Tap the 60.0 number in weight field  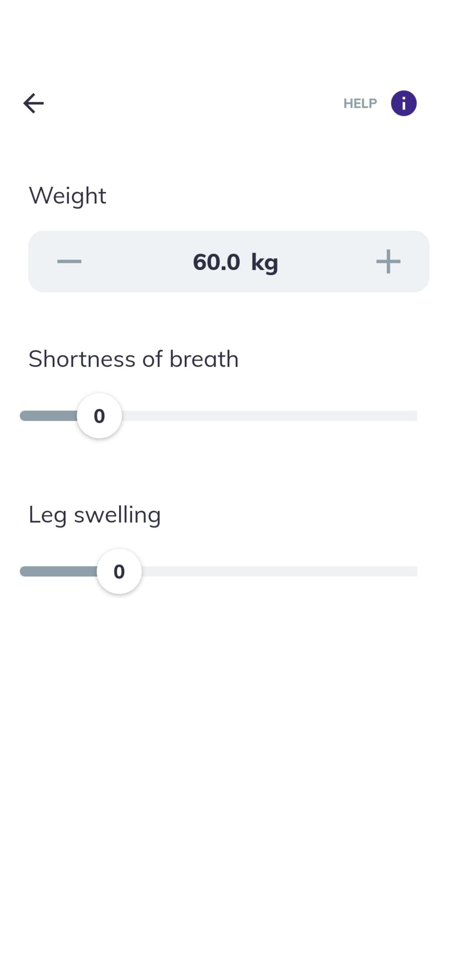216,262
